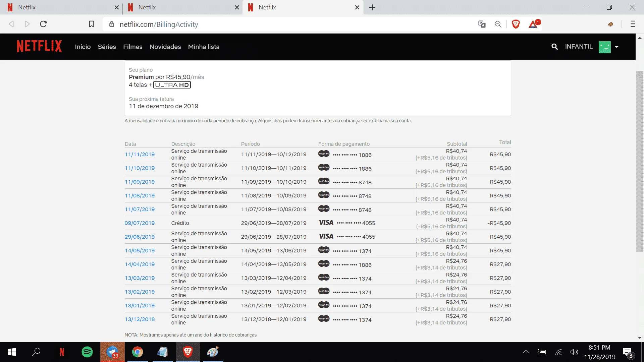Open the Netflix search magnifier icon
Viewport: 644px width, 362px height.
point(554,47)
